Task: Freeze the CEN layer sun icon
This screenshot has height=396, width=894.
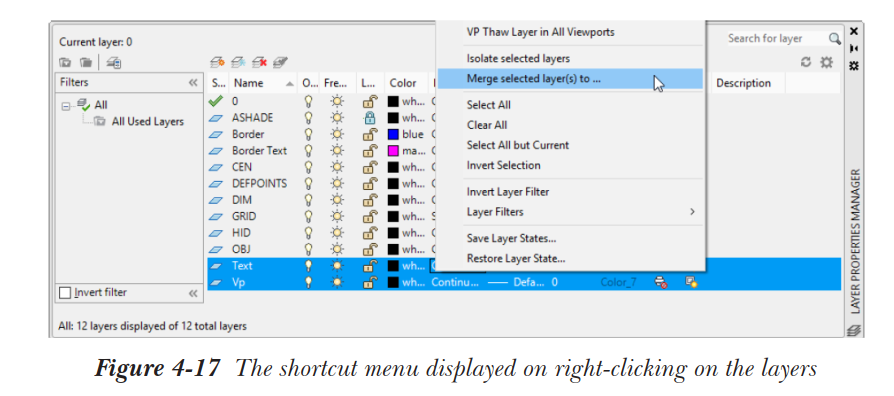Action: click(x=338, y=167)
